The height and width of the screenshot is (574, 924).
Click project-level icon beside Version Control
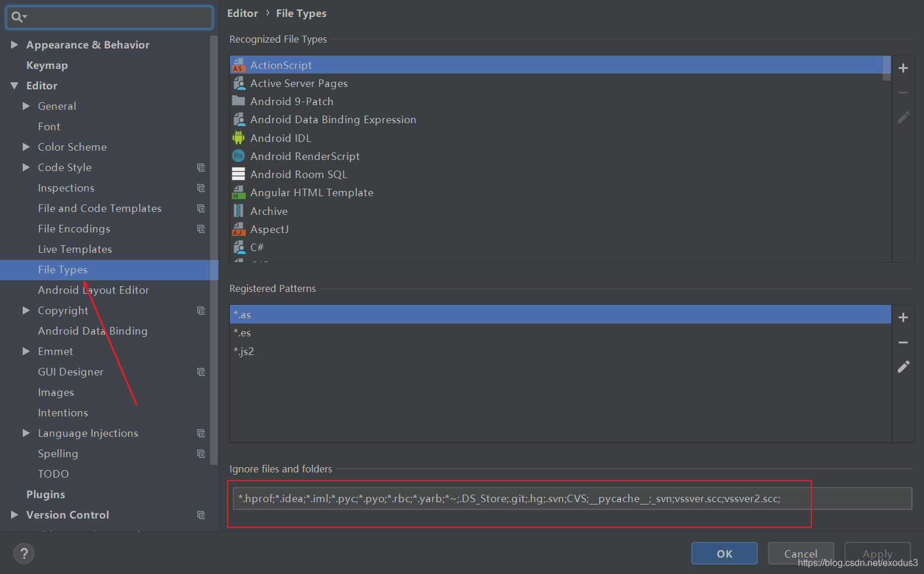[x=201, y=515]
